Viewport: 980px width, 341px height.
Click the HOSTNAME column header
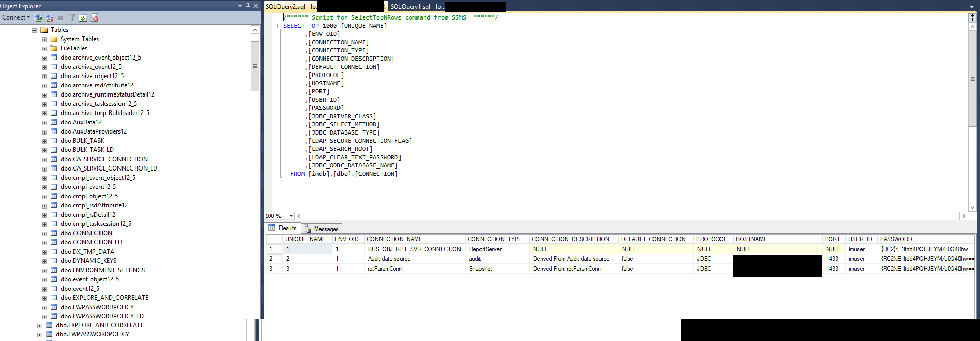click(x=751, y=239)
